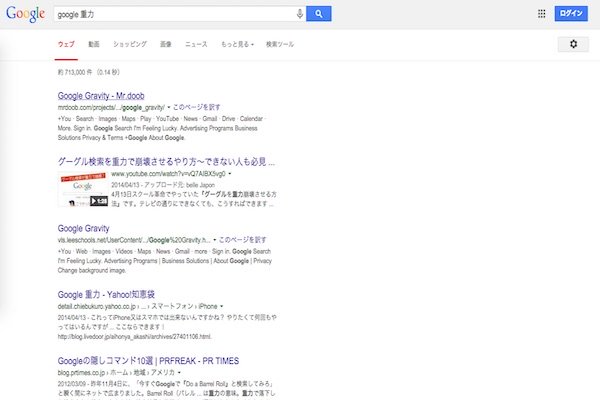600x400 pixels.
Task: Expand the dropdown arrow beside the mrdoob.com URL
Action: click(169, 108)
